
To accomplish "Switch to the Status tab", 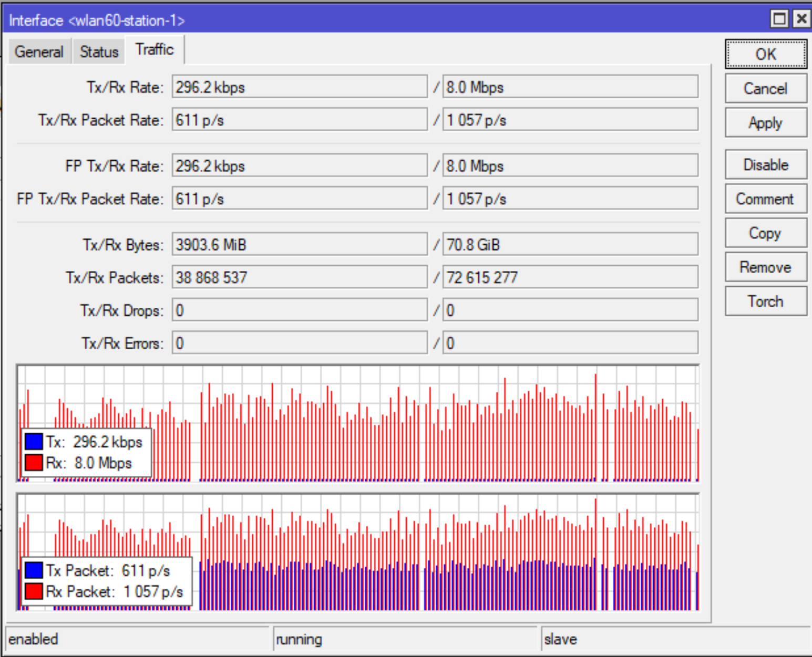I will point(98,51).
